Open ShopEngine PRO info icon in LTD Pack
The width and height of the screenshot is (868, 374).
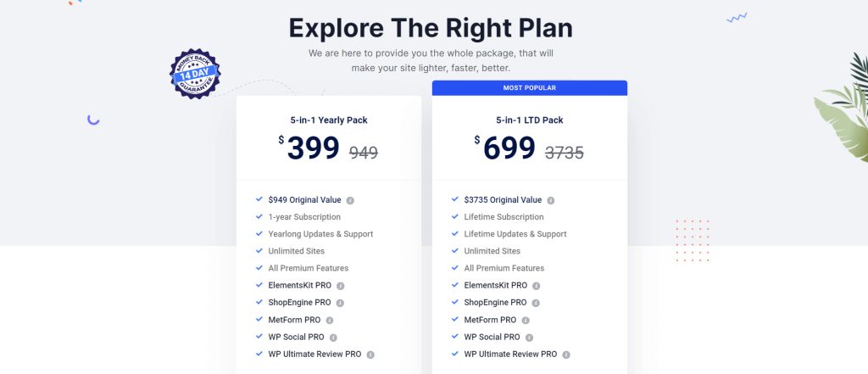(x=536, y=303)
